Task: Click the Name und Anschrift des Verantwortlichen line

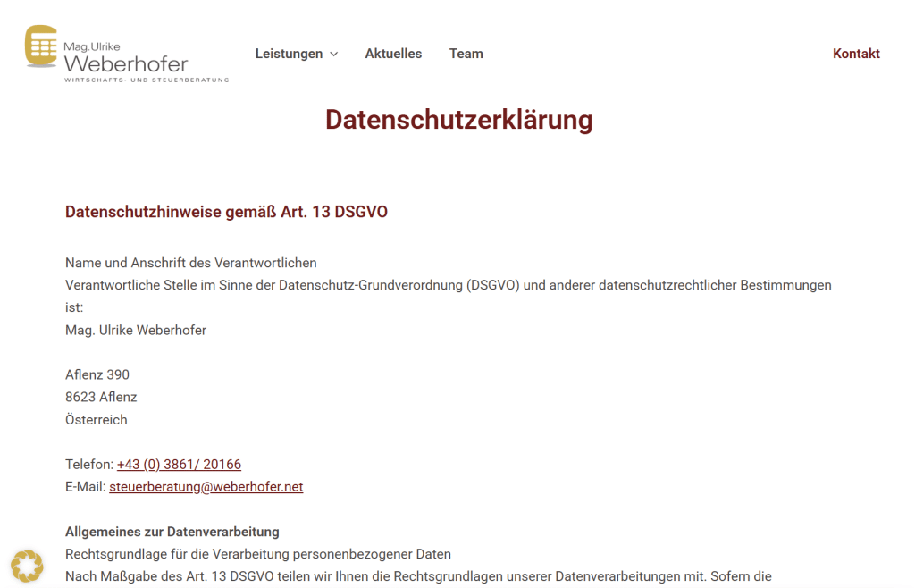Action: tap(191, 263)
